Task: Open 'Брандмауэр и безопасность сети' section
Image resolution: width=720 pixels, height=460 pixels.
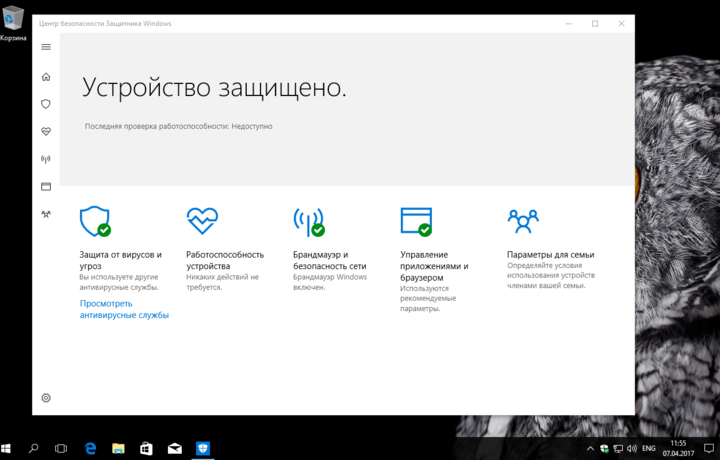Action: (330, 260)
